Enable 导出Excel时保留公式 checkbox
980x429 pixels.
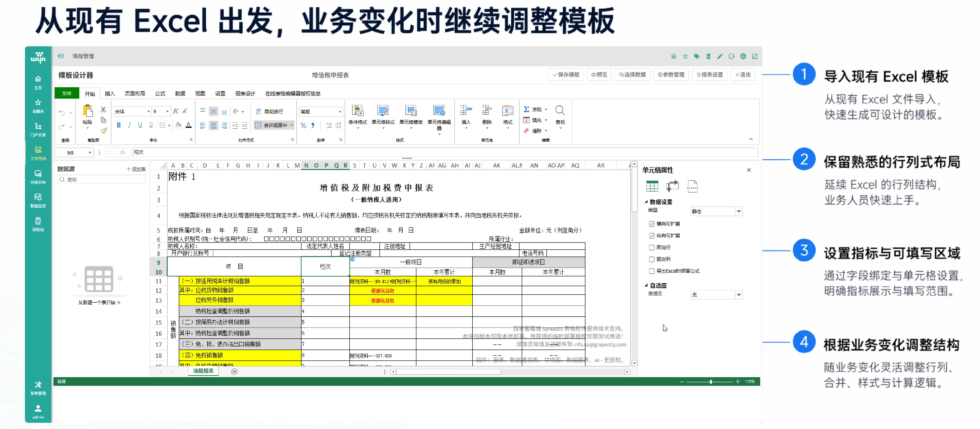[x=652, y=271]
